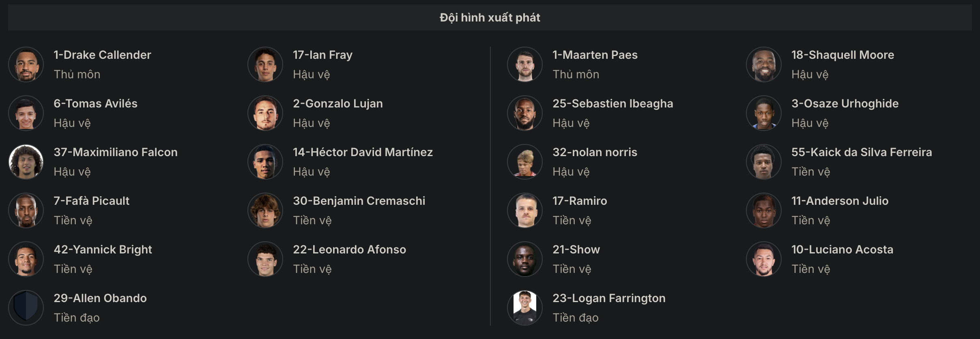
Task: Open the 42-Yannick Bright name link
Action: [x=103, y=249]
